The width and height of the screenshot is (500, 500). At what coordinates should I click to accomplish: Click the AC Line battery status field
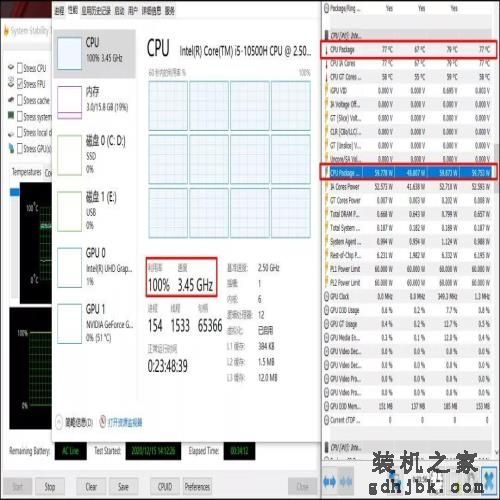click(71, 451)
